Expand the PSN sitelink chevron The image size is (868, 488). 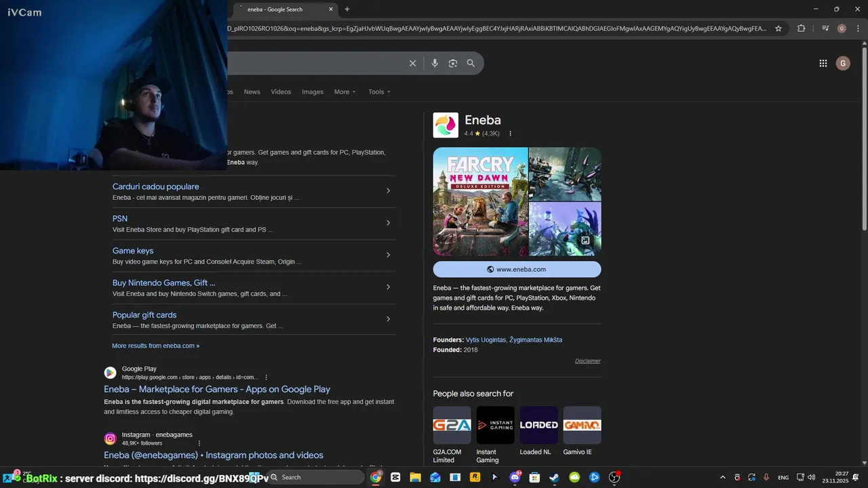[388, 223]
